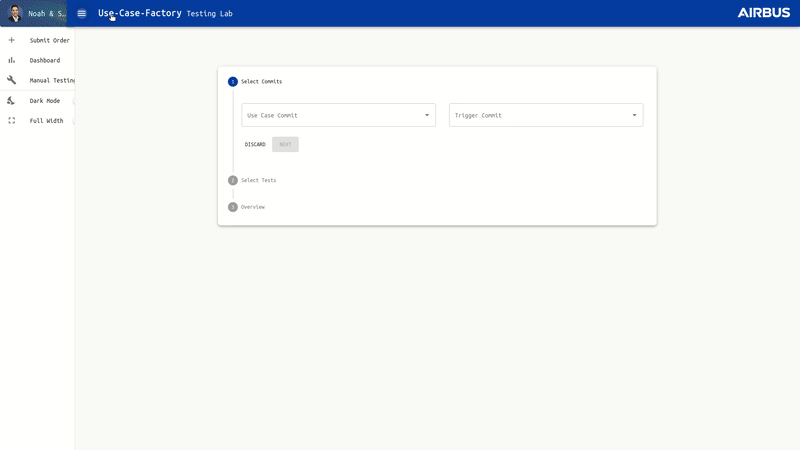Toggle the Dark Mode option
Screen dimensions: 800x450
point(37,101)
